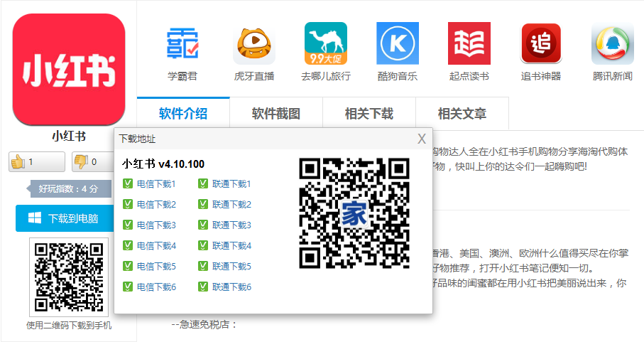Click the 酷狗音乐 text label
The height and width of the screenshot is (342, 644).
click(398, 76)
